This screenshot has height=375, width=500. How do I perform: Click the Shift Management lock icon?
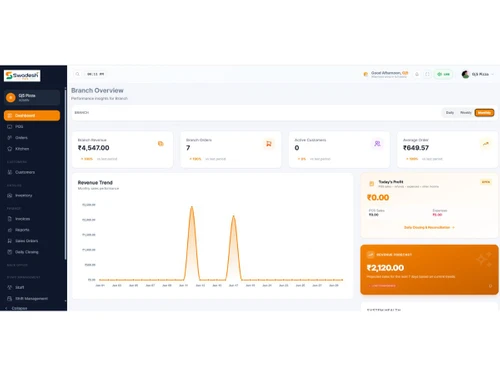[10, 299]
